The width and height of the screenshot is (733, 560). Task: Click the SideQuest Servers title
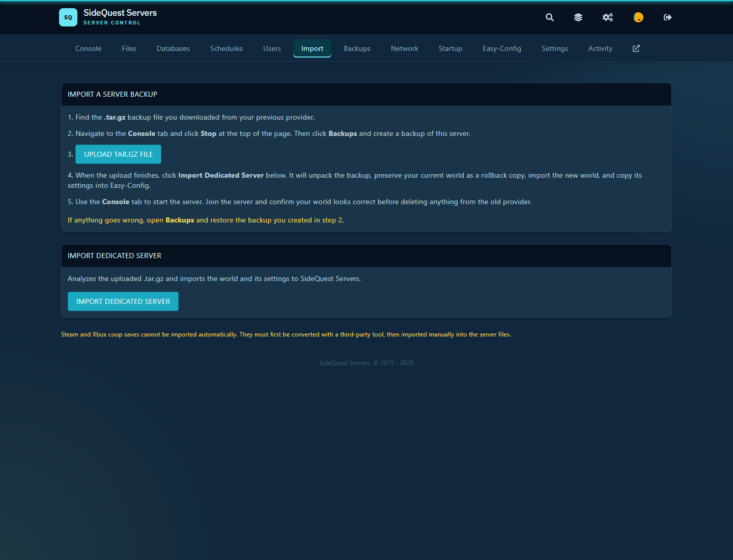point(120,13)
